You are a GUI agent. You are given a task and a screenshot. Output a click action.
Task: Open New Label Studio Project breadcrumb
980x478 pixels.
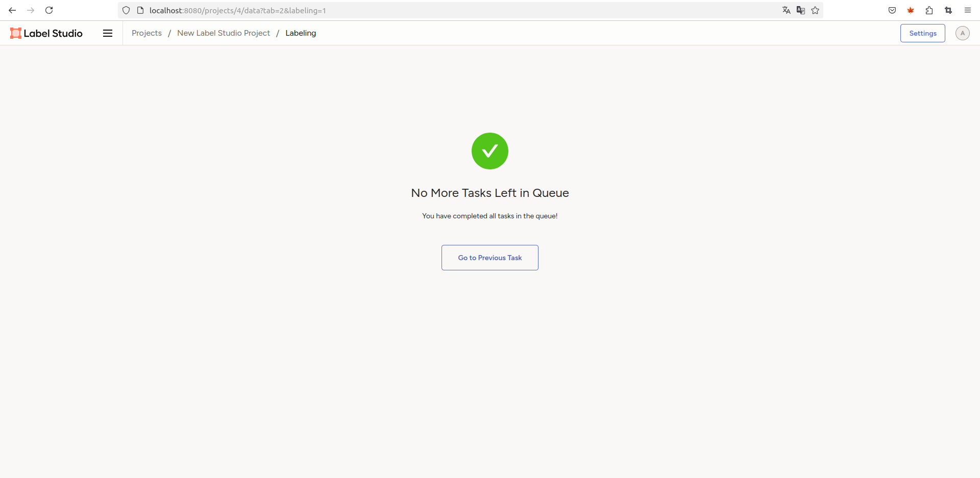point(224,33)
